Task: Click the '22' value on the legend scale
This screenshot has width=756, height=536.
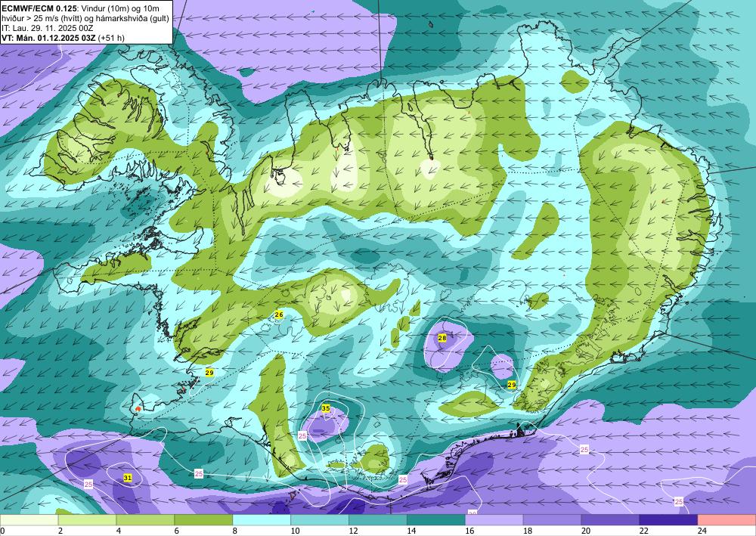Action: coord(643,531)
